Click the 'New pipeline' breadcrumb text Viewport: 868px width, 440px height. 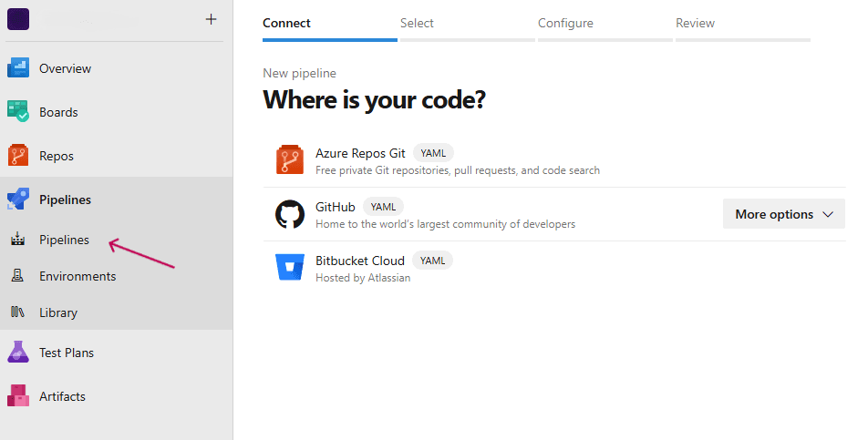[299, 73]
